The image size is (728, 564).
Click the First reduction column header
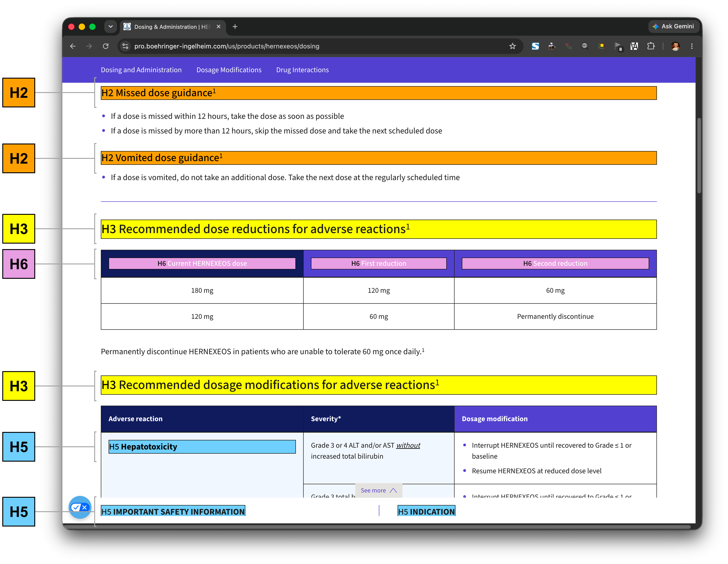pyautogui.click(x=379, y=263)
